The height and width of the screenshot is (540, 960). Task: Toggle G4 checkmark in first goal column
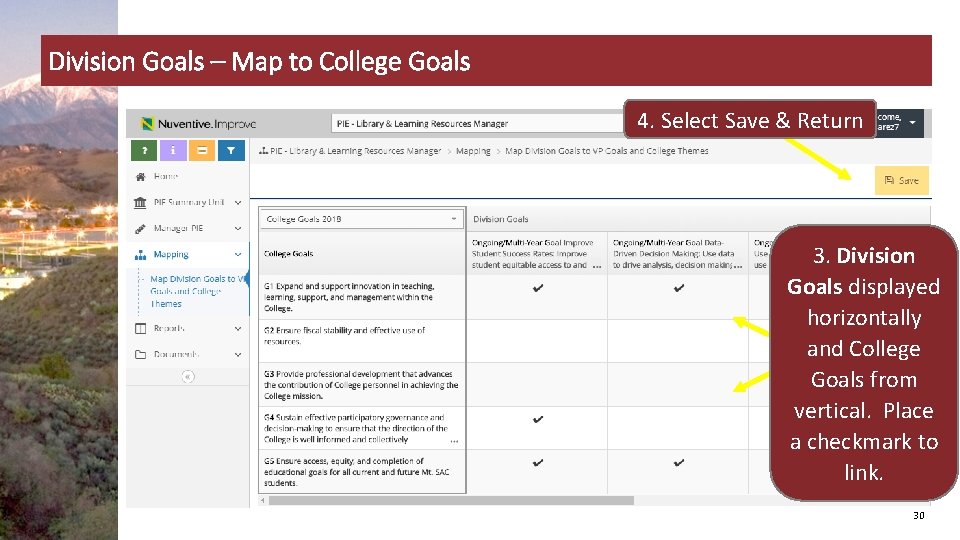coord(538,419)
